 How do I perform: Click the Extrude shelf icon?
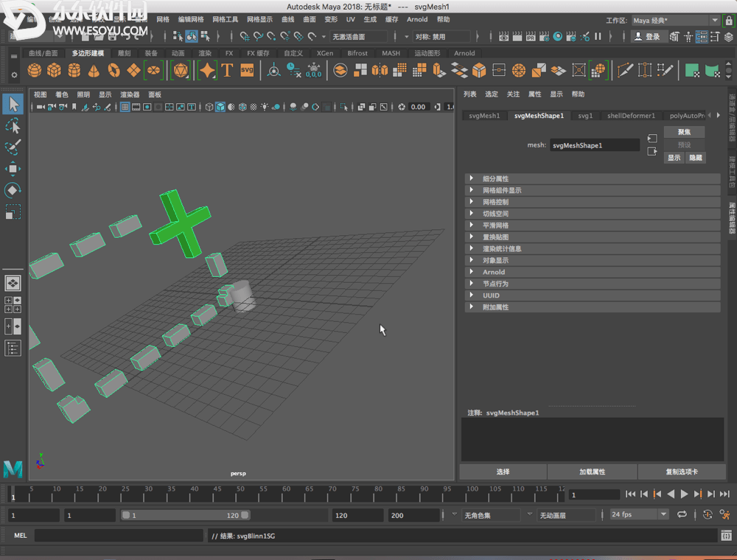pos(439,71)
